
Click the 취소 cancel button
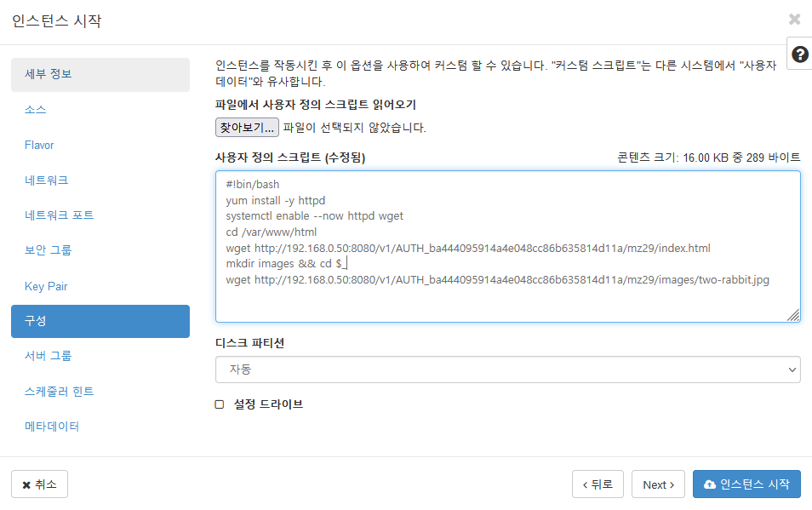[x=39, y=484]
